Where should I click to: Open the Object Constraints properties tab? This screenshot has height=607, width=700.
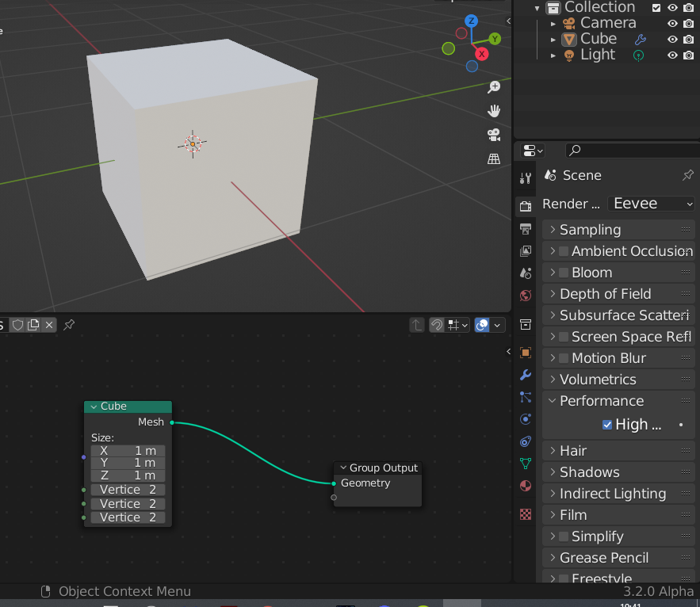coord(526,441)
